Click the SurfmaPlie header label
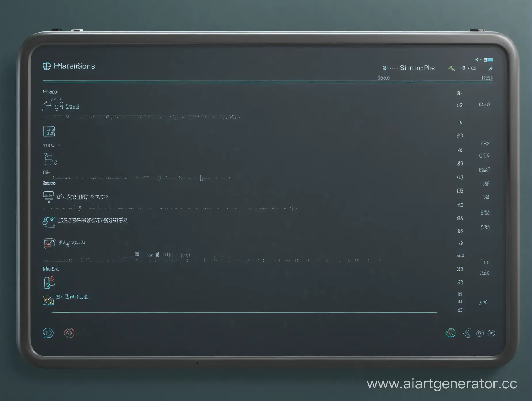Image resolution: width=532 pixels, height=401 pixels. click(417, 68)
